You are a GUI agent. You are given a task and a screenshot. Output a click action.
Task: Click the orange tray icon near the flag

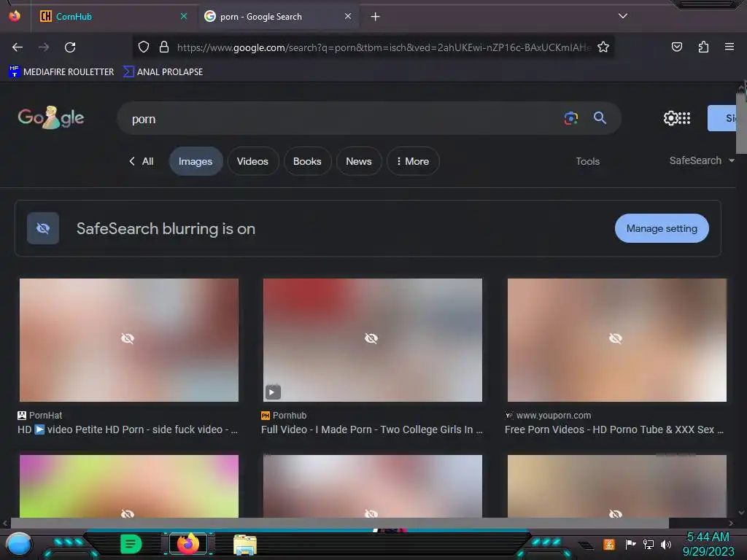[x=608, y=544]
